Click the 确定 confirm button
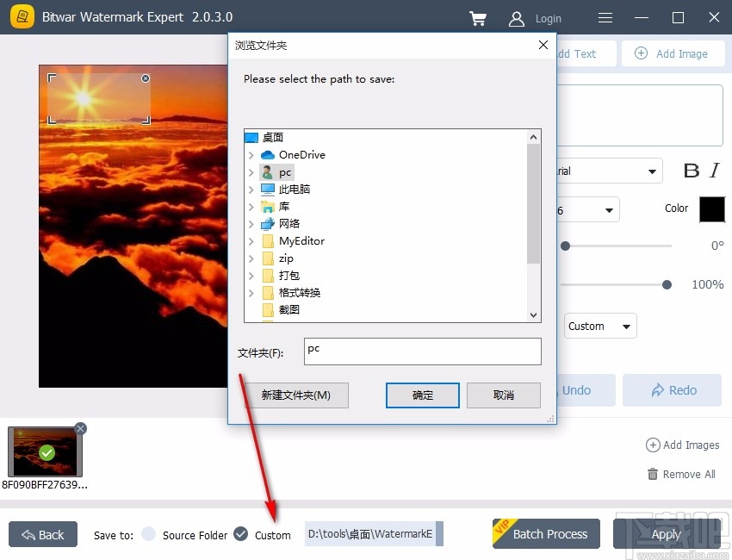The image size is (732, 560). pos(422,395)
